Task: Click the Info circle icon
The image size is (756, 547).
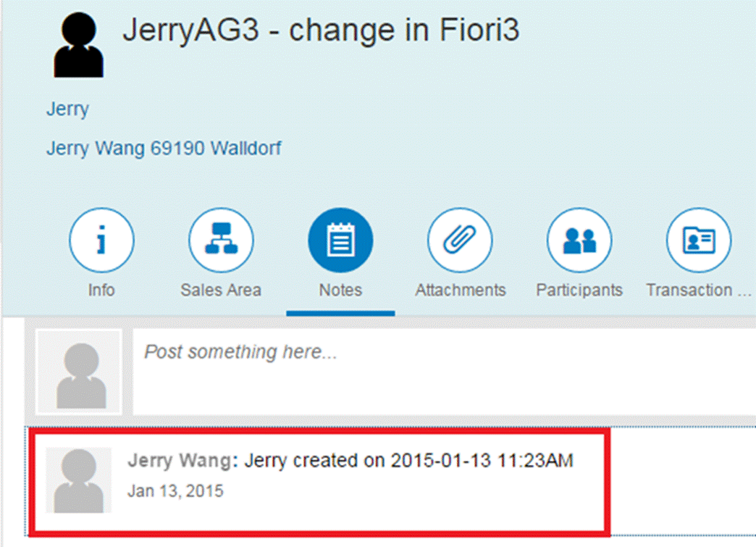Action: 101,241
